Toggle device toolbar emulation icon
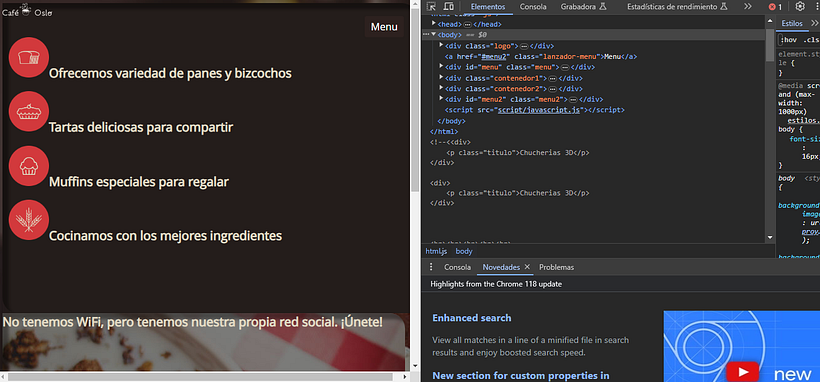Screen dimensions: 820x382 [448, 7]
